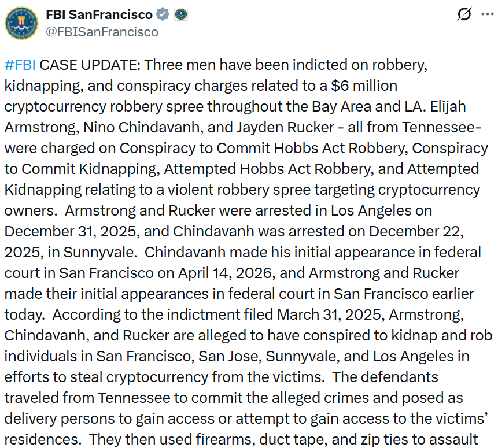
Task: Click the "San Jose" text in the post
Action: [x=230, y=356]
